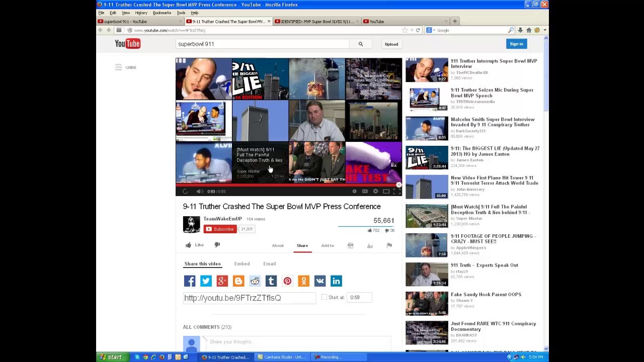Open the Add to tab
644x362 pixels.
pyautogui.click(x=328, y=245)
